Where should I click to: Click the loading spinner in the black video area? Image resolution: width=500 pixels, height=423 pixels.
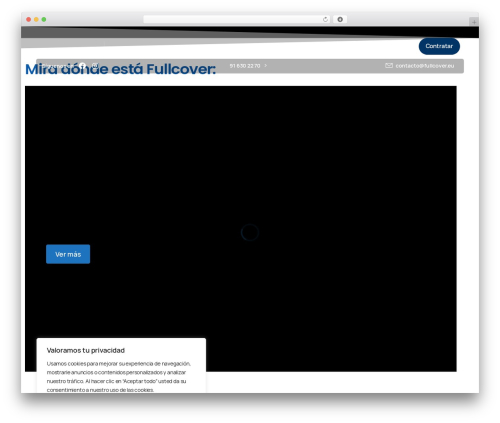[250, 232]
